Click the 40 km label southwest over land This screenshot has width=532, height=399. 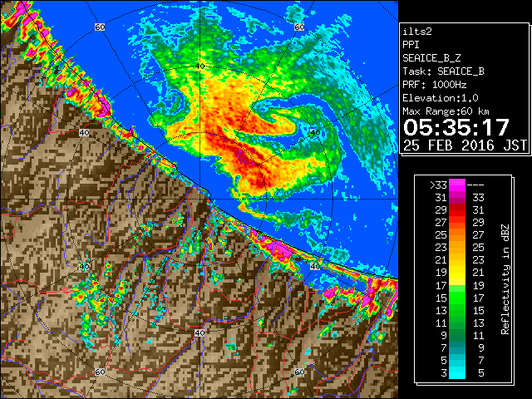click(x=84, y=266)
